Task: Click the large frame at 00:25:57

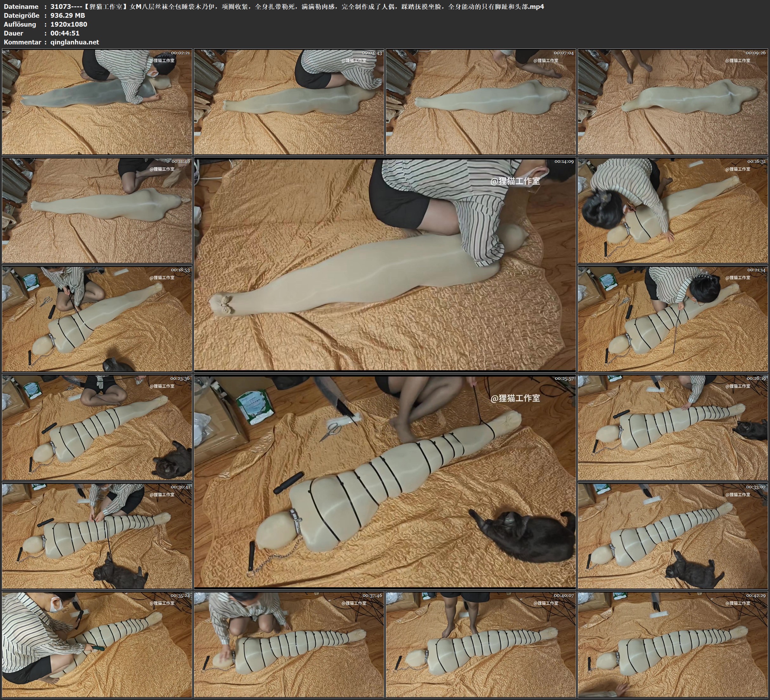Action: (x=385, y=481)
